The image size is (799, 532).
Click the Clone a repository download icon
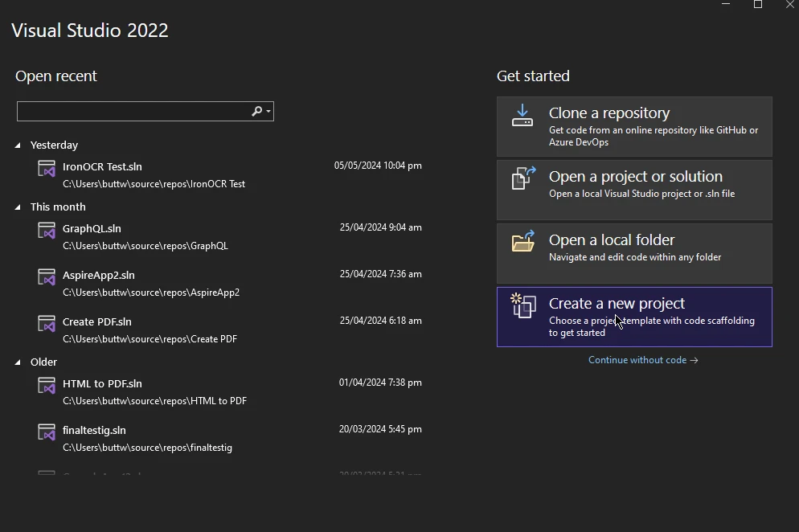tap(522, 116)
